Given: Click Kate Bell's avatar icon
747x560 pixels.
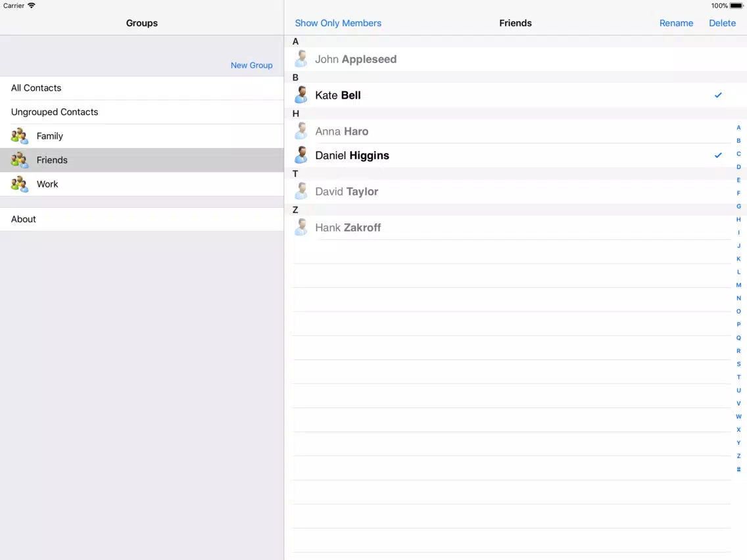Looking at the screenshot, I should [301, 95].
